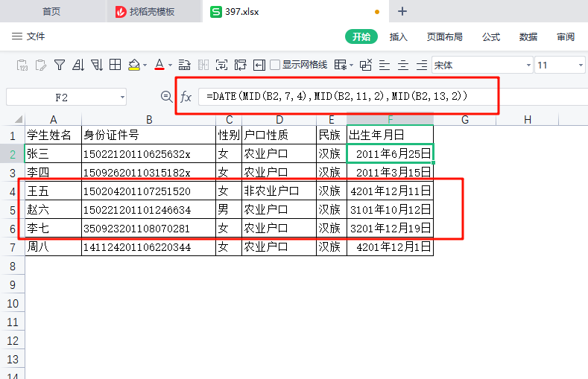Click the 男 cell in 赵六 row

pos(229,210)
